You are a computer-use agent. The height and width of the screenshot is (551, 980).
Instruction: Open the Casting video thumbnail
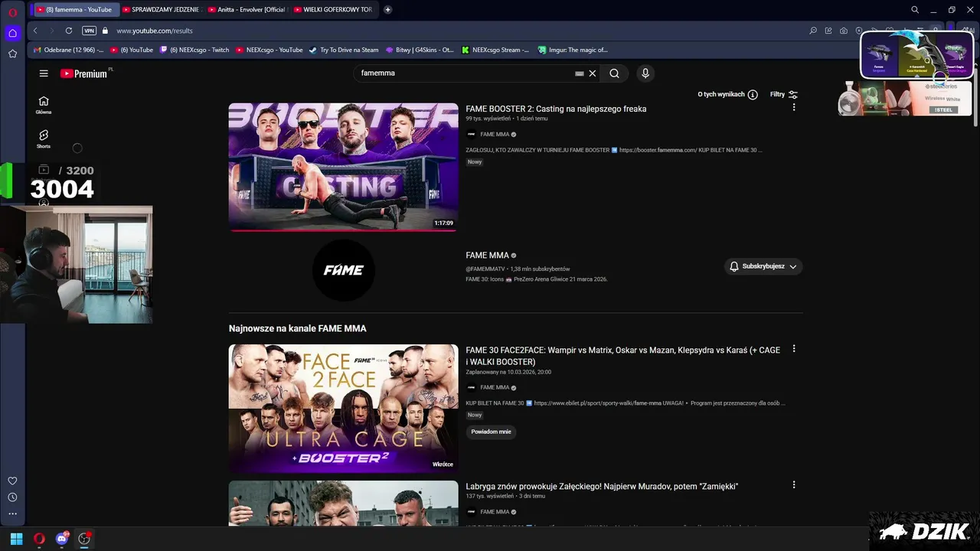[343, 167]
